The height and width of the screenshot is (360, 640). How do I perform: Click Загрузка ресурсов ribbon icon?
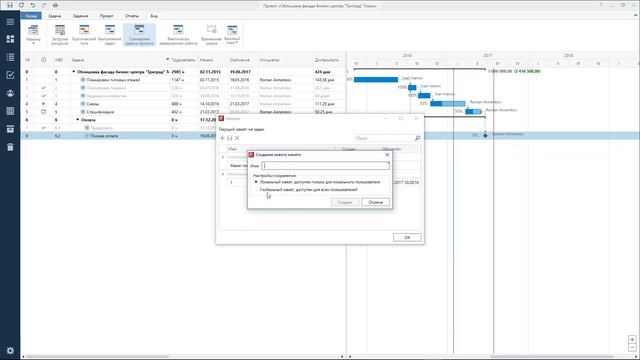(x=60, y=34)
